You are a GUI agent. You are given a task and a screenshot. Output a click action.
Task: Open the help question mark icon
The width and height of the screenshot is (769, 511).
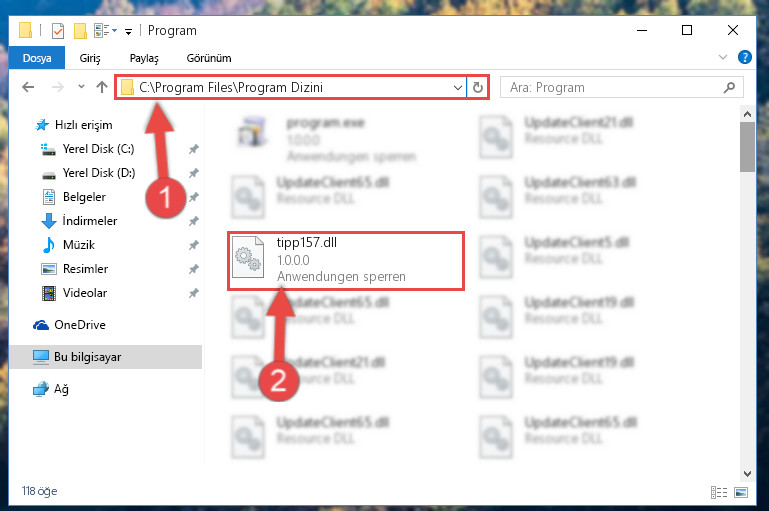point(744,57)
